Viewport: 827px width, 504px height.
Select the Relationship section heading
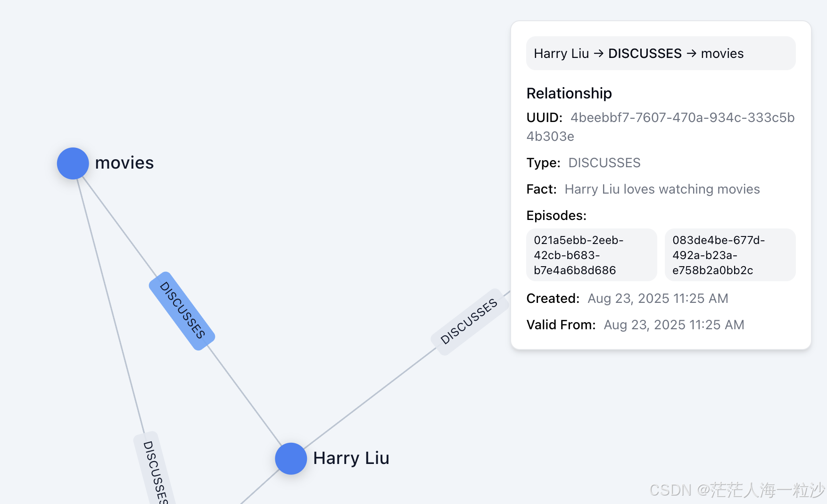(x=569, y=93)
